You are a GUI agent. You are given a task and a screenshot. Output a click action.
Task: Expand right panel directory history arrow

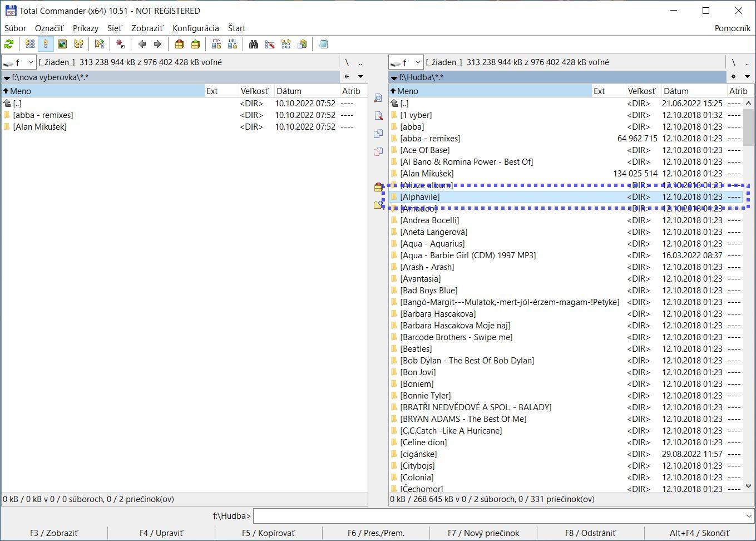[x=747, y=77]
